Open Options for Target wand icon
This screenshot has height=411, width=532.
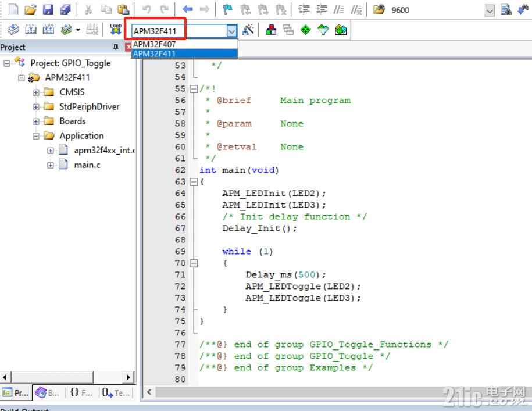pyautogui.click(x=248, y=30)
